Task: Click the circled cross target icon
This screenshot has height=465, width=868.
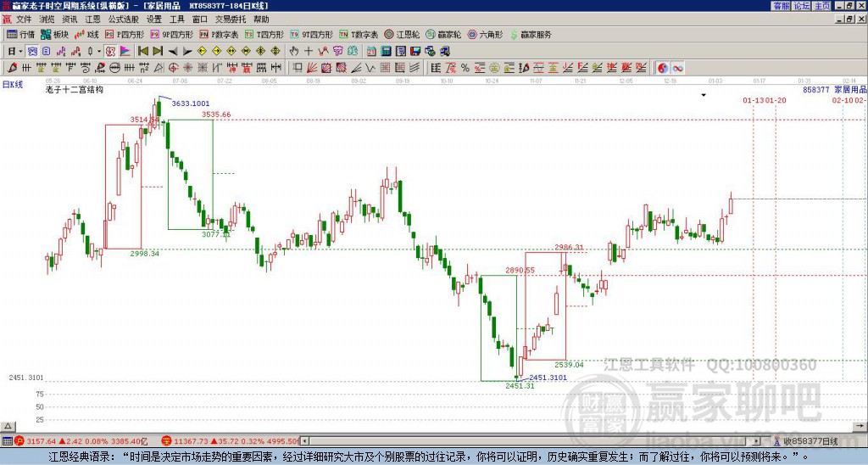Action: point(173,68)
